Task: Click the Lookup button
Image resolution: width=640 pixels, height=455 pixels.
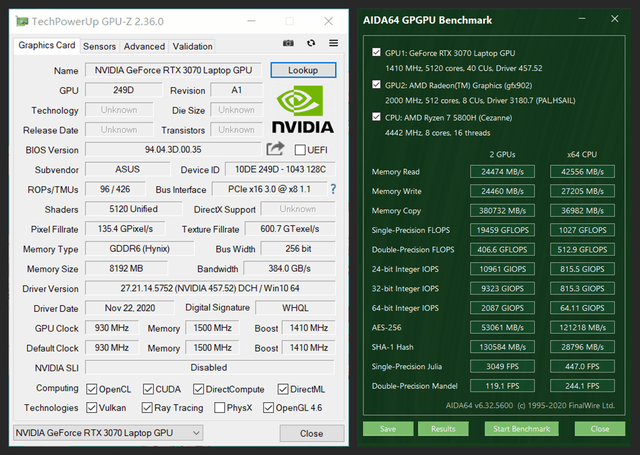Action: tap(303, 70)
